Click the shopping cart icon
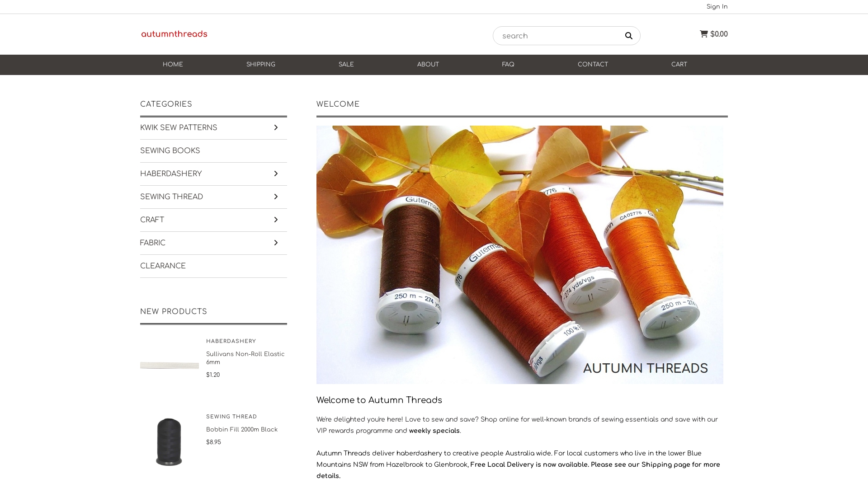This screenshot has width=868, height=488. [x=704, y=34]
